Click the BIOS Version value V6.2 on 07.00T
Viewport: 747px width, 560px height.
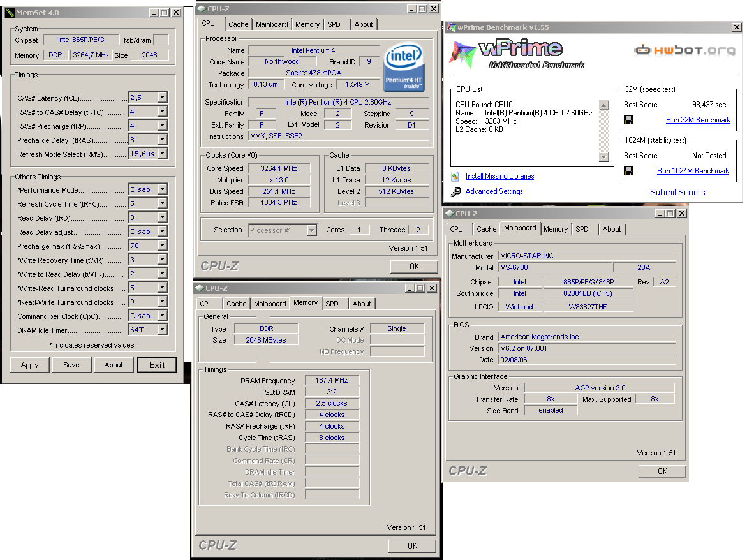(587, 349)
